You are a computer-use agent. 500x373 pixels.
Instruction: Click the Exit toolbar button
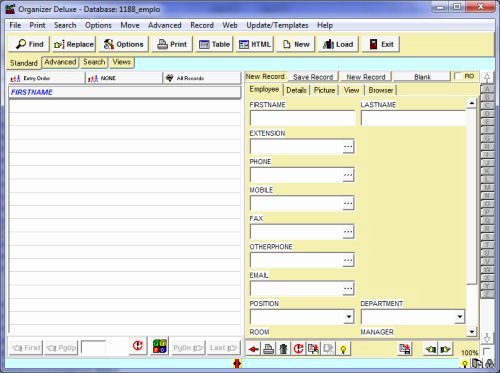[x=381, y=44]
